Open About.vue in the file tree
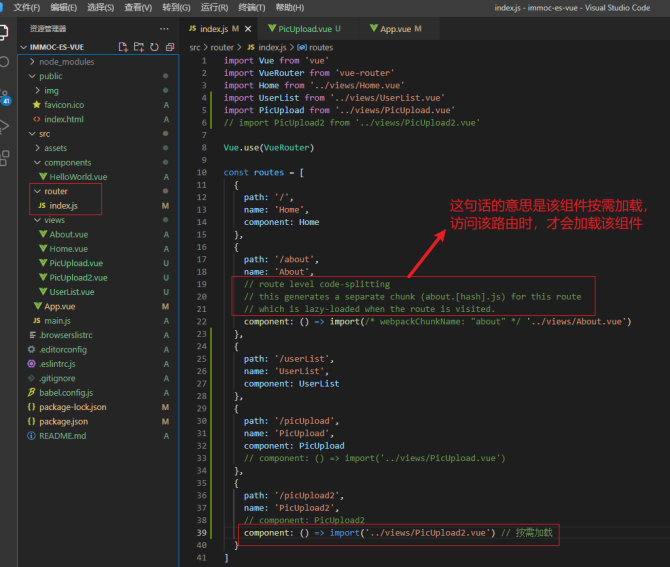 pyautogui.click(x=68, y=234)
